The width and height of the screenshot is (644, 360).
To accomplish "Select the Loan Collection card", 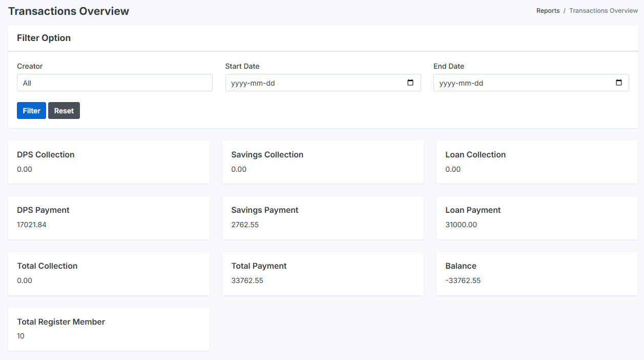I will 537,162.
